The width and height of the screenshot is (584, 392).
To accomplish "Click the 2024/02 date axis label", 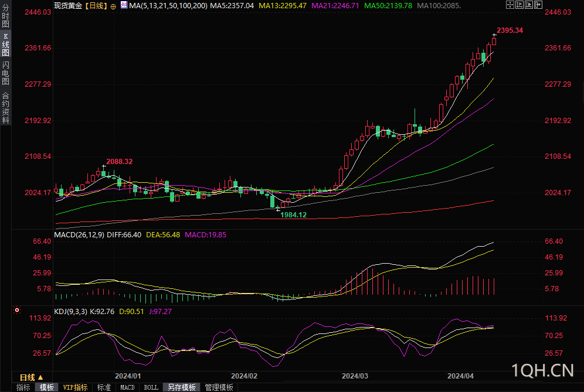I will [x=244, y=376].
